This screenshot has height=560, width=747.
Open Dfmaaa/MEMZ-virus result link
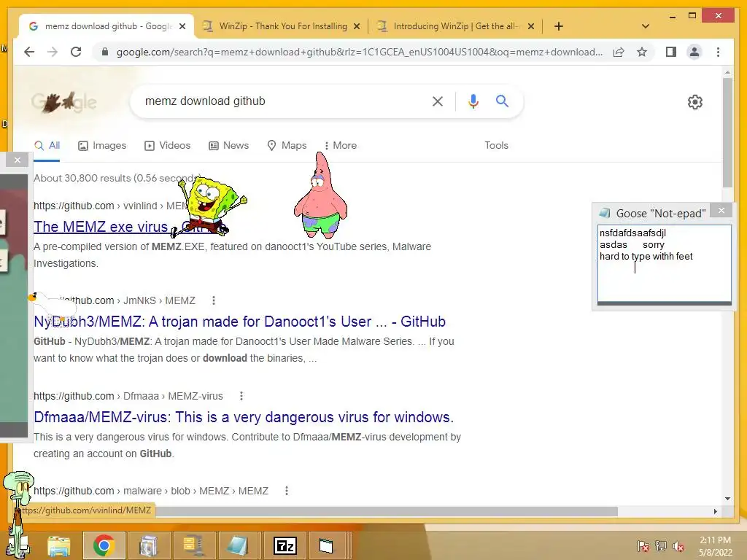click(x=244, y=417)
